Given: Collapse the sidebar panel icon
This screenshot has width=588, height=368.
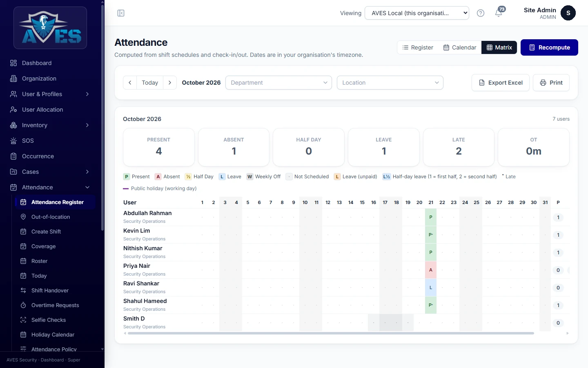Looking at the screenshot, I should (121, 13).
